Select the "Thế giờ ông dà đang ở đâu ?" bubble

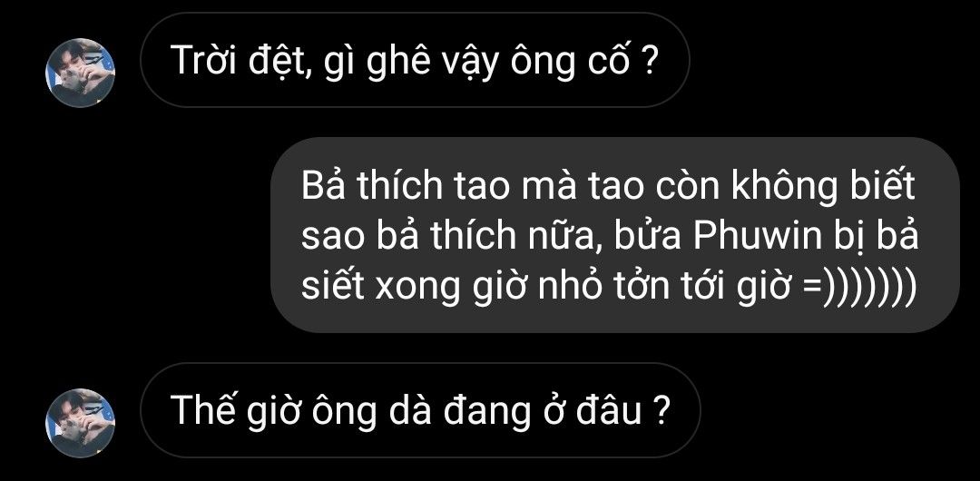click(x=421, y=410)
